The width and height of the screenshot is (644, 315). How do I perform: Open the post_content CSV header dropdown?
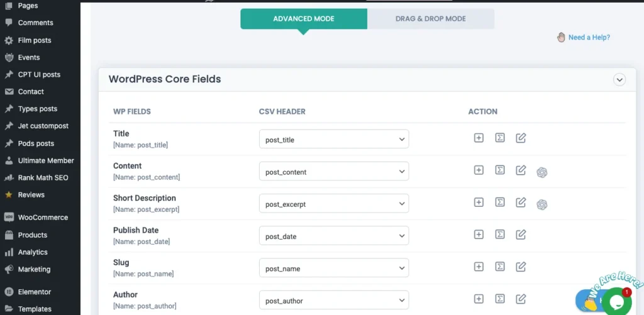334,172
